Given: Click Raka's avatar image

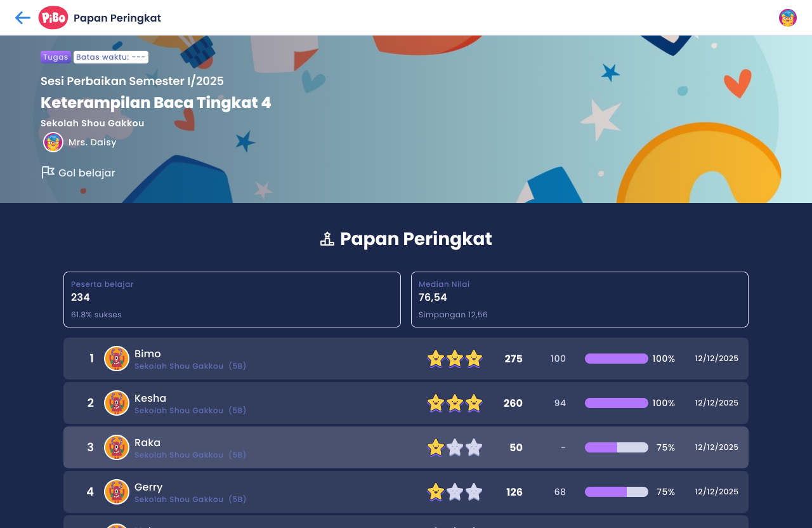Looking at the screenshot, I should click(x=117, y=447).
